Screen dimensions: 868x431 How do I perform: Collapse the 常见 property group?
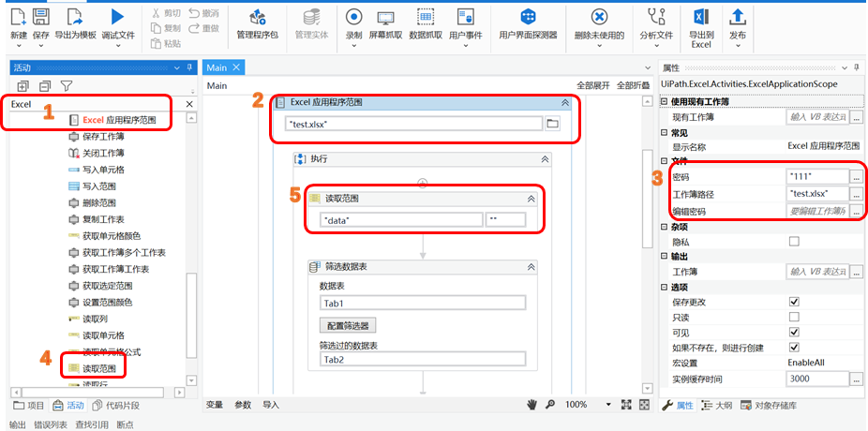(x=665, y=133)
